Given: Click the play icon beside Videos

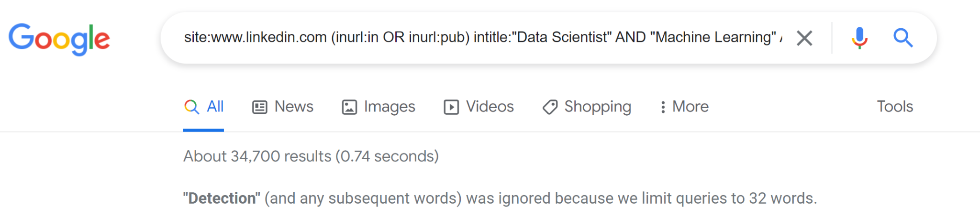Looking at the screenshot, I should click(451, 107).
